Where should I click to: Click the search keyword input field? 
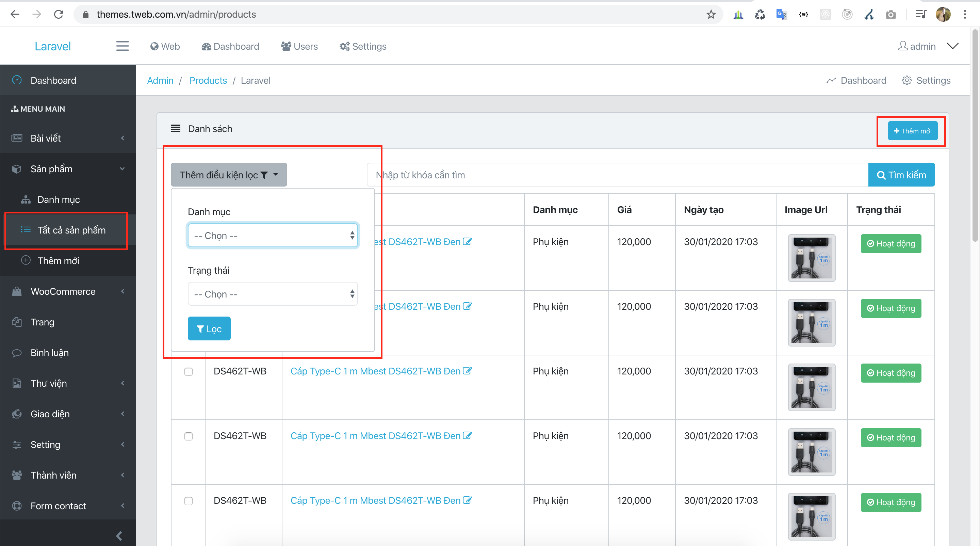tap(609, 175)
